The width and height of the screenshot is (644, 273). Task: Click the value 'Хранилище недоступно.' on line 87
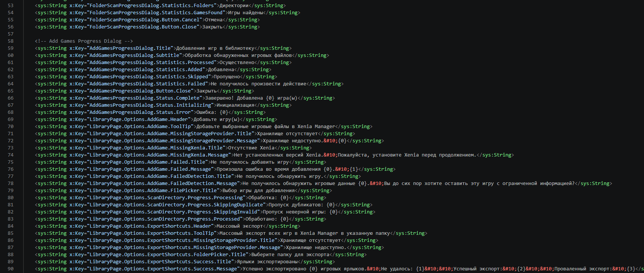tap(317, 248)
